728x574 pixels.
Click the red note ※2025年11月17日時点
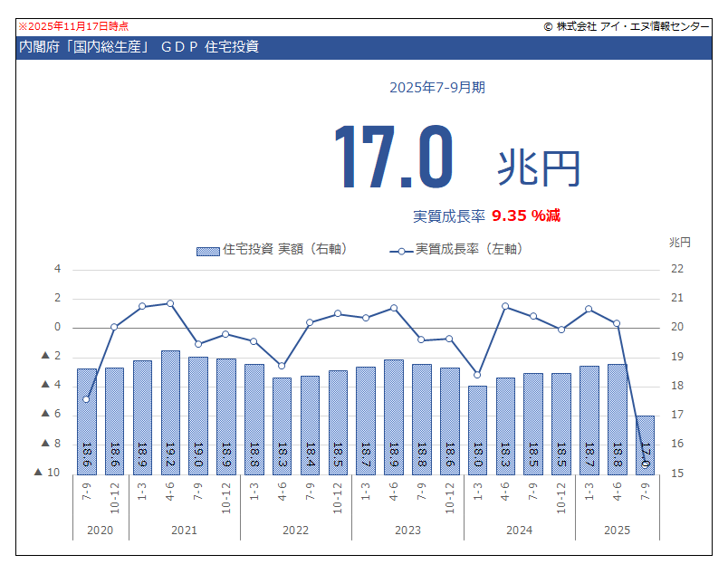[x=73, y=27]
